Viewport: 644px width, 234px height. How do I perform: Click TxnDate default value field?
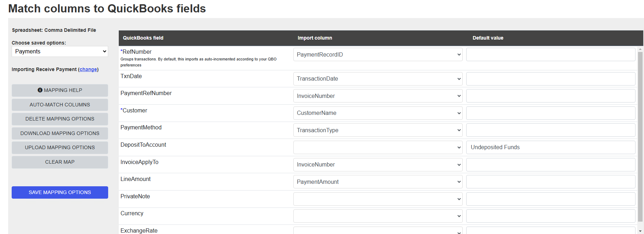[551, 79]
